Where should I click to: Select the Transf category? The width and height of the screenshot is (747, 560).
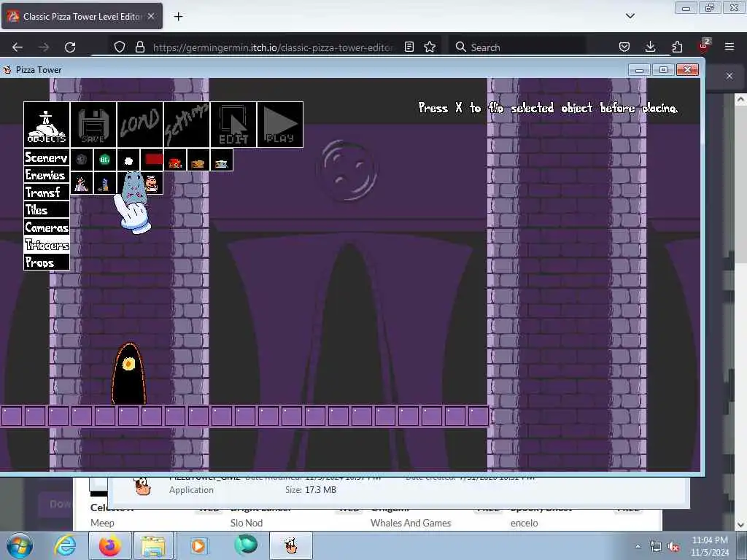point(47,192)
